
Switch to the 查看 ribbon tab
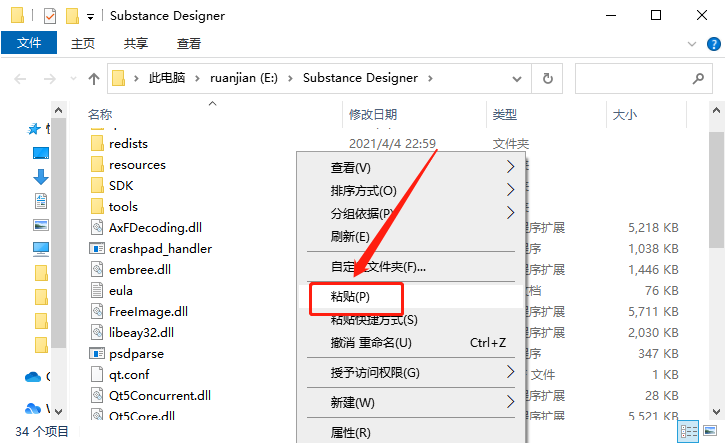pyautogui.click(x=189, y=44)
